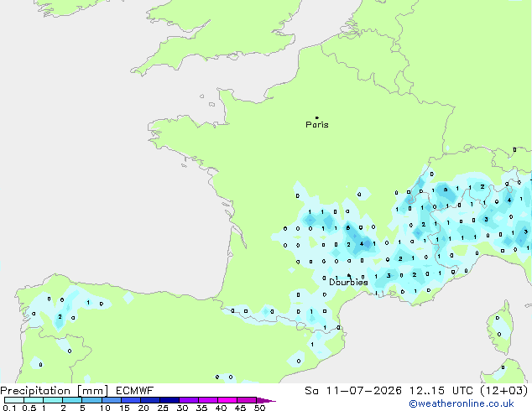Viewport: 532px width, 411px height.
Task: Pick the 10–15 mm legend swatch
Action: coord(111,400)
